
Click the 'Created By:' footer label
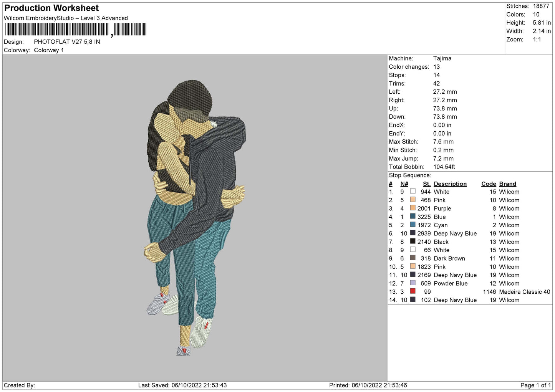[19, 385]
